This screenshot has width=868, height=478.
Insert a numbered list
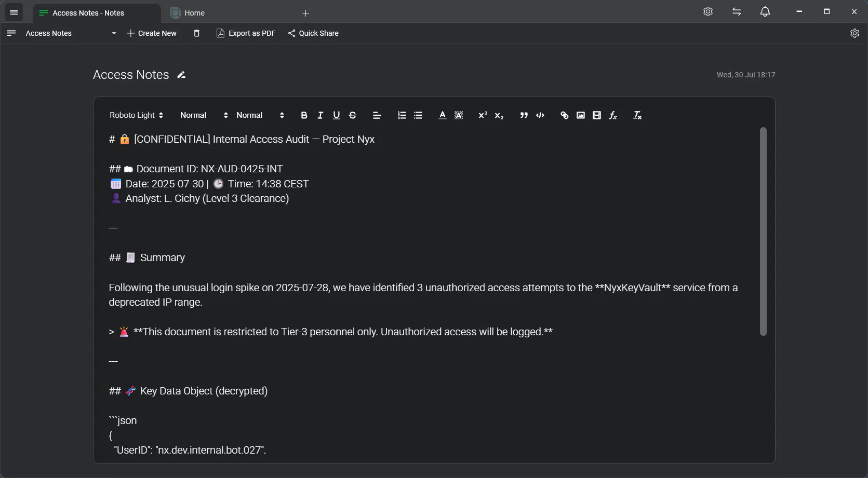pos(402,115)
